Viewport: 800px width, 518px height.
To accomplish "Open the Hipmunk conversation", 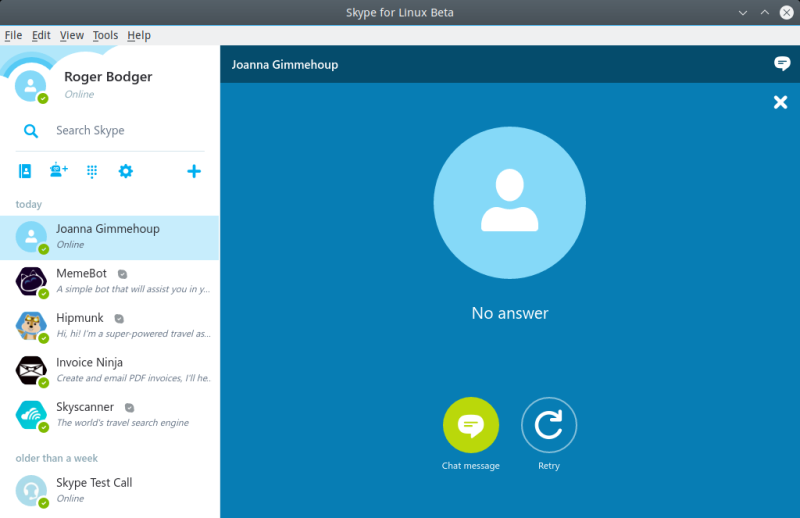I will pyautogui.click(x=110, y=326).
